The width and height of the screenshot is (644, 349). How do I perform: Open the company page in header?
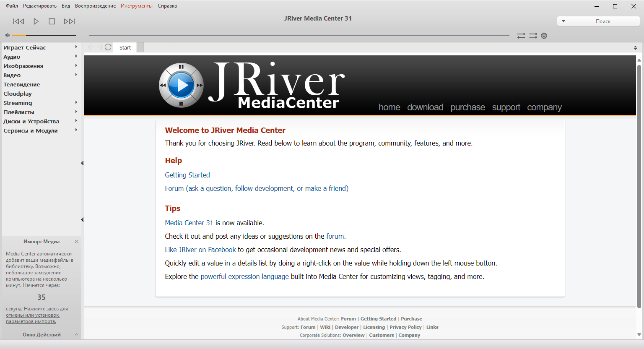tap(544, 107)
